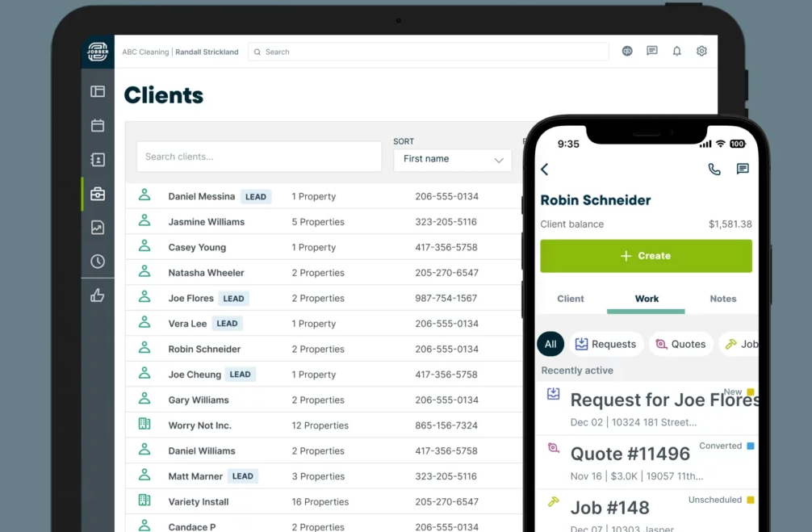The width and height of the screenshot is (812, 532).
Task: Open the calendar icon in the sidebar
Action: click(x=98, y=125)
